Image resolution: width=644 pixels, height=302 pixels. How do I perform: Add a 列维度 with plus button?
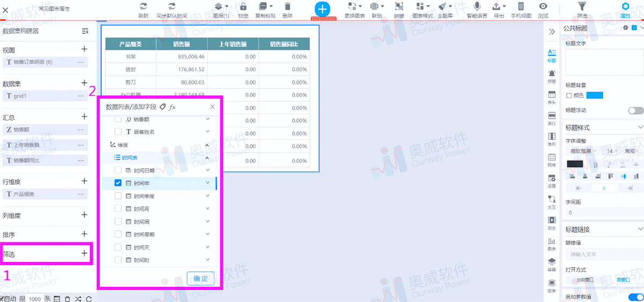84,215
